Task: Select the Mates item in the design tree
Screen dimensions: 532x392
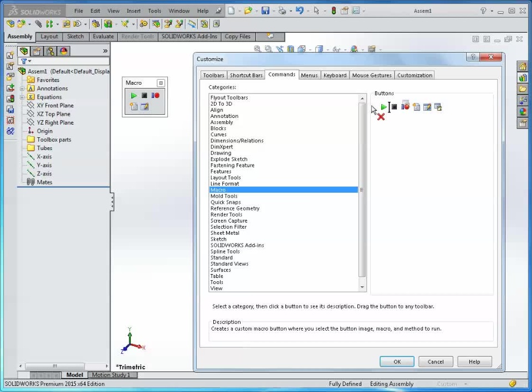Action: click(40, 182)
